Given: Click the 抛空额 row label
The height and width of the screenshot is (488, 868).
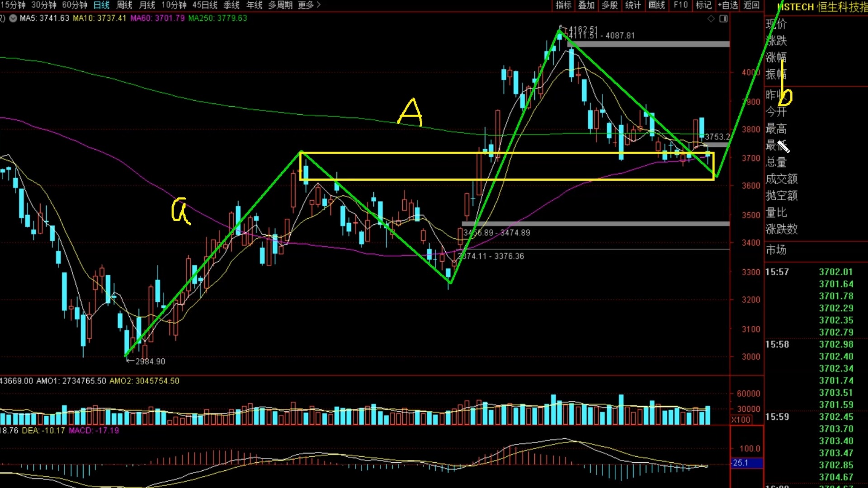Looking at the screenshot, I should (782, 196).
